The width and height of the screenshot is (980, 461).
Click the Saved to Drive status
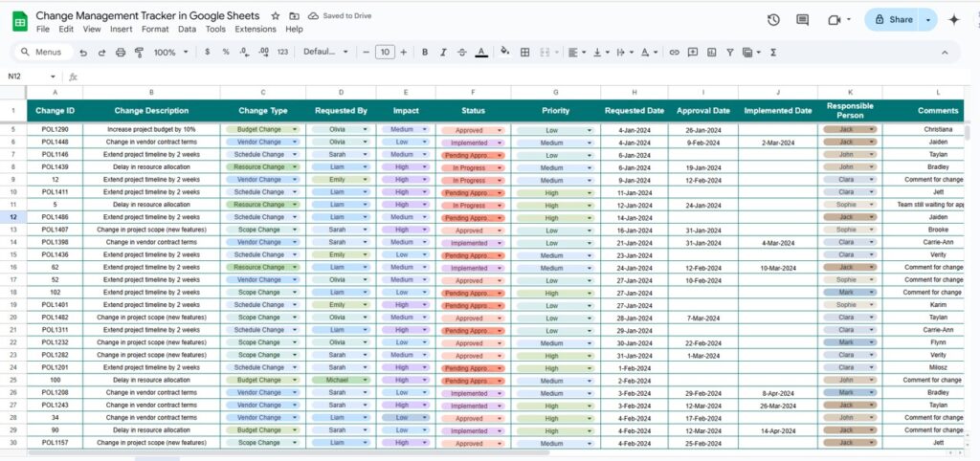(340, 16)
